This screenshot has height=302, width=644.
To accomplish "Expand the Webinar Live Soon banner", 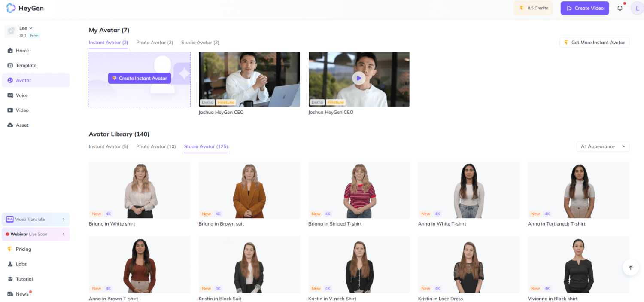I will (x=64, y=235).
